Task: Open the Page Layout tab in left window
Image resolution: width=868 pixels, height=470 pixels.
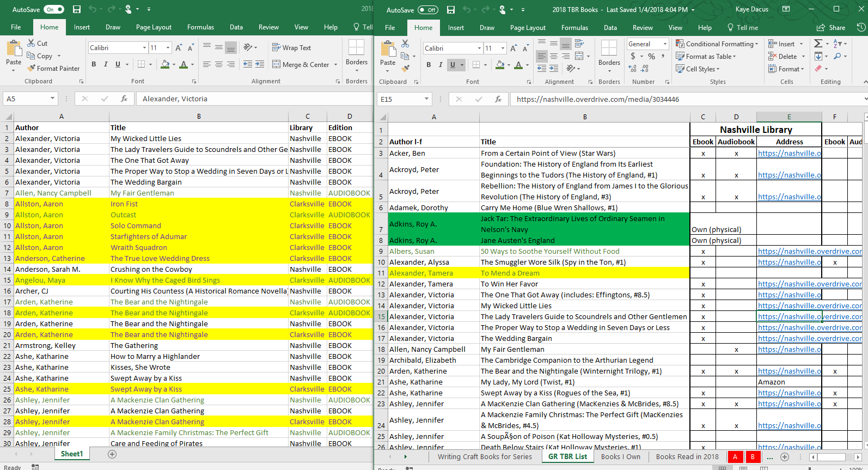Action: (154, 27)
